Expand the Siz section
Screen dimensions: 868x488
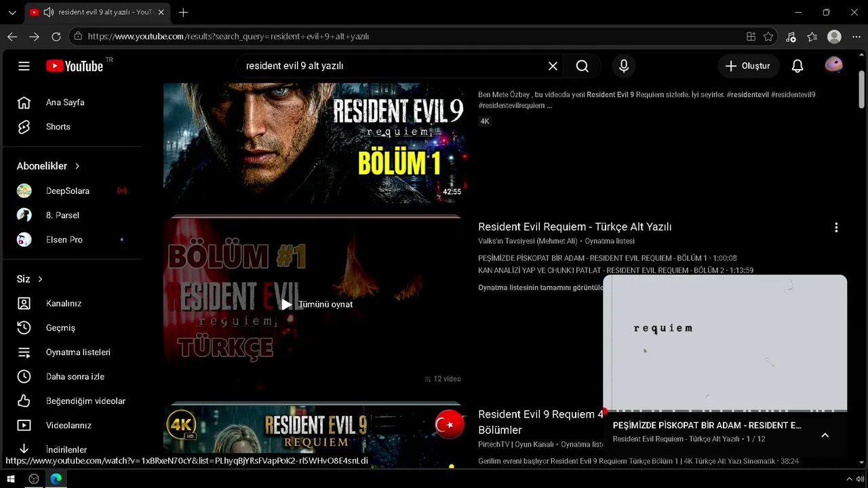(x=30, y=279)
